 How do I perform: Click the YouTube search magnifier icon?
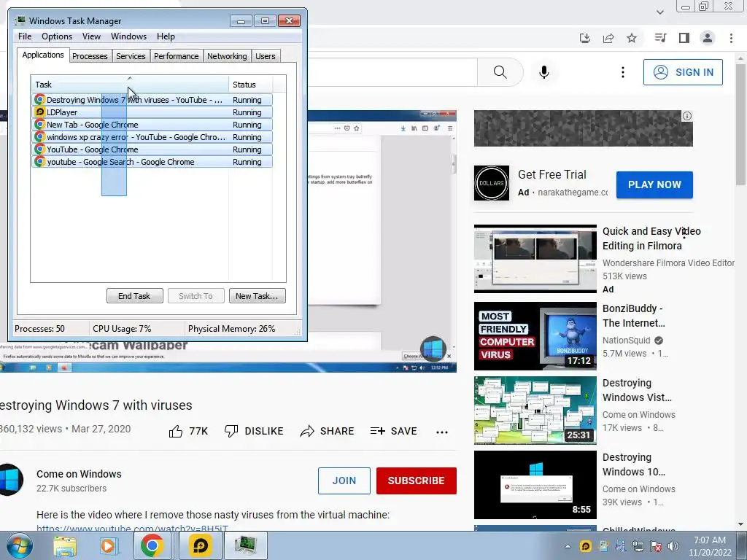pos(500,72)
